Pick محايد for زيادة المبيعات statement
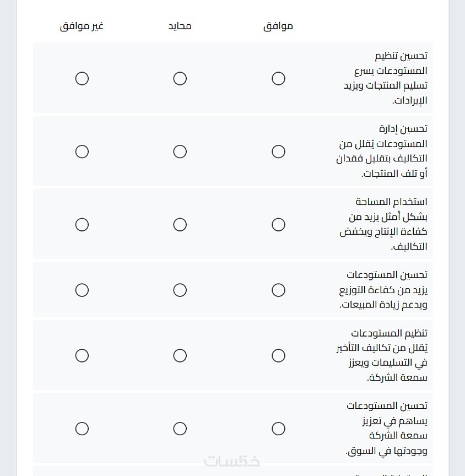 pyautogui.click(x=180, y=290)
